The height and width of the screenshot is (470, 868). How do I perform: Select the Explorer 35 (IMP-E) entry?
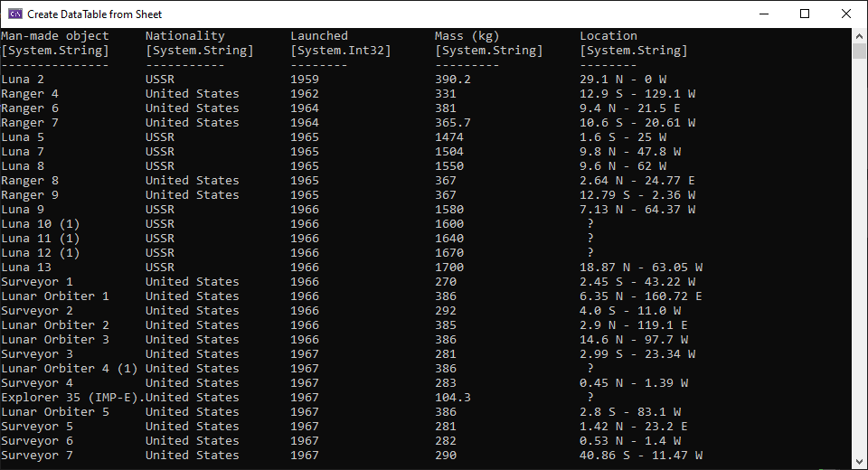point(71,398)
